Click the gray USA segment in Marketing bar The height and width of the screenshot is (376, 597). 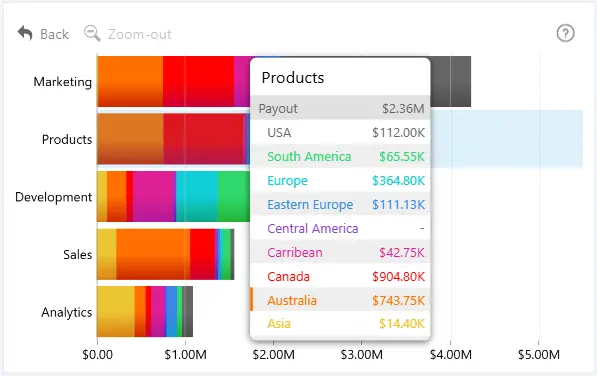(451, 81)
